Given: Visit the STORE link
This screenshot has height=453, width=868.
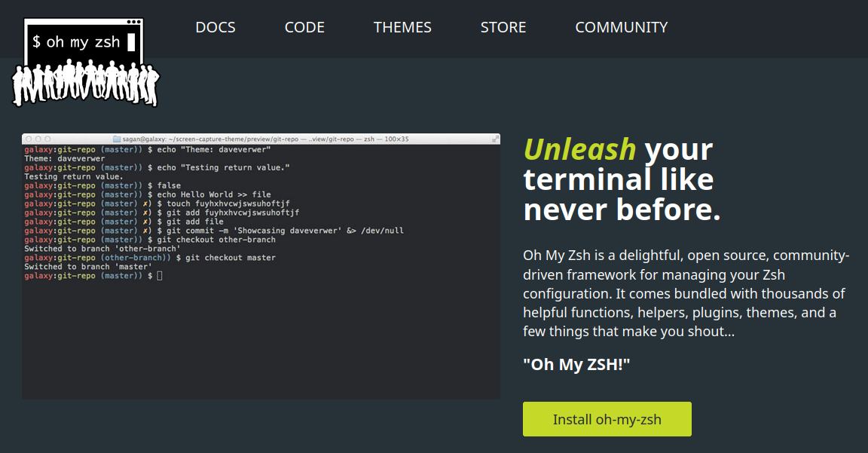Looking at the screenshot, I should tap(503, 27).
